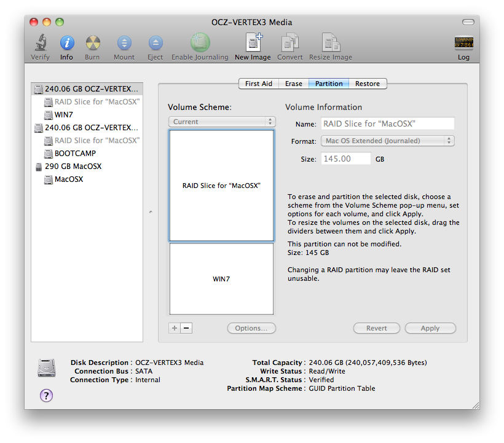The width and height of the screenshot is (504, 443).
Task: Click the Revert button
Action: click(376, 328)
